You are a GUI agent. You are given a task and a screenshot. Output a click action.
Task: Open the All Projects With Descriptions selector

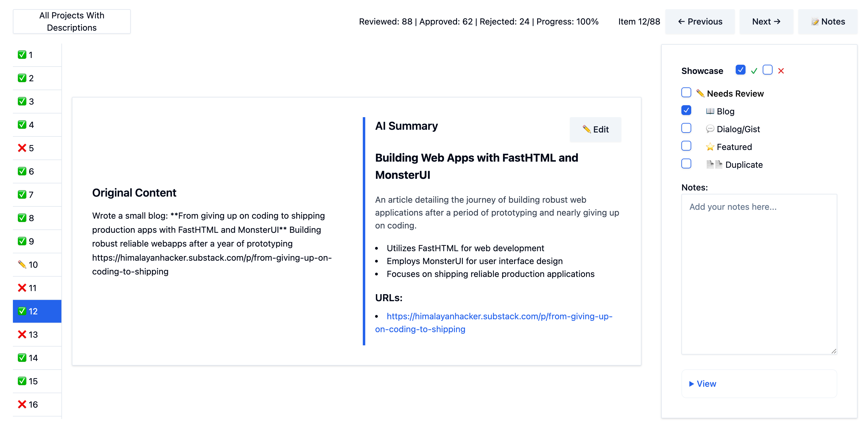[72, 21]
